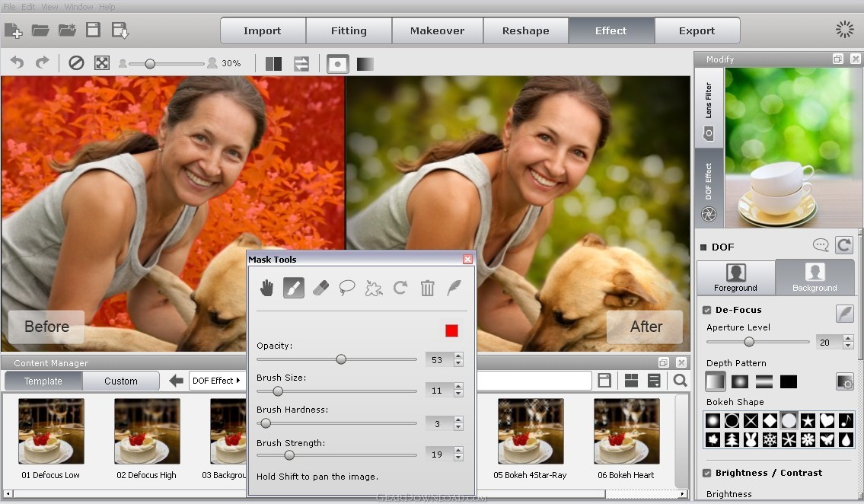Click the fit-to-screen view icon
Viewport: 864px width, 504px height.
[102, 63]
